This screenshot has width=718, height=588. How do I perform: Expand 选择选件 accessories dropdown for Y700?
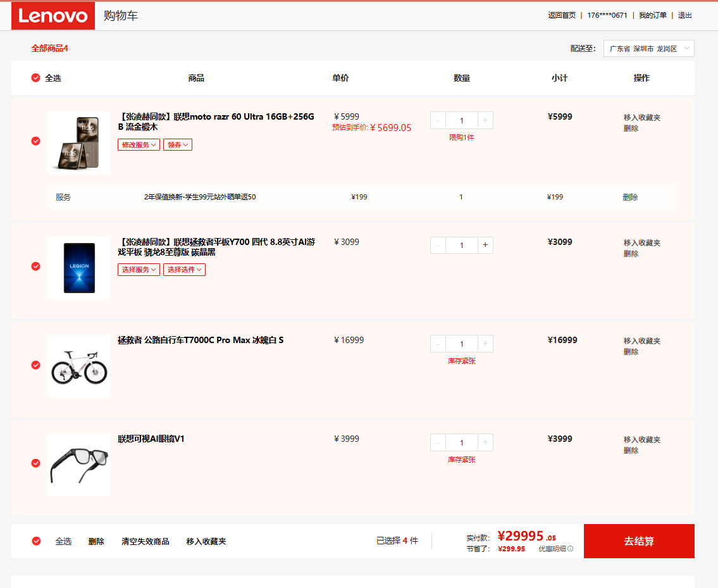(184, 270)
